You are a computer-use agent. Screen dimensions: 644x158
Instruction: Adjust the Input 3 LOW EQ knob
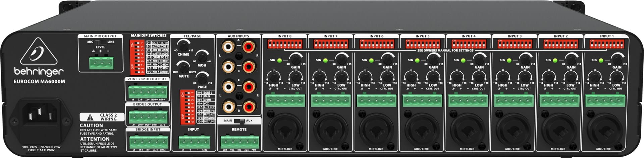point(524,77)
